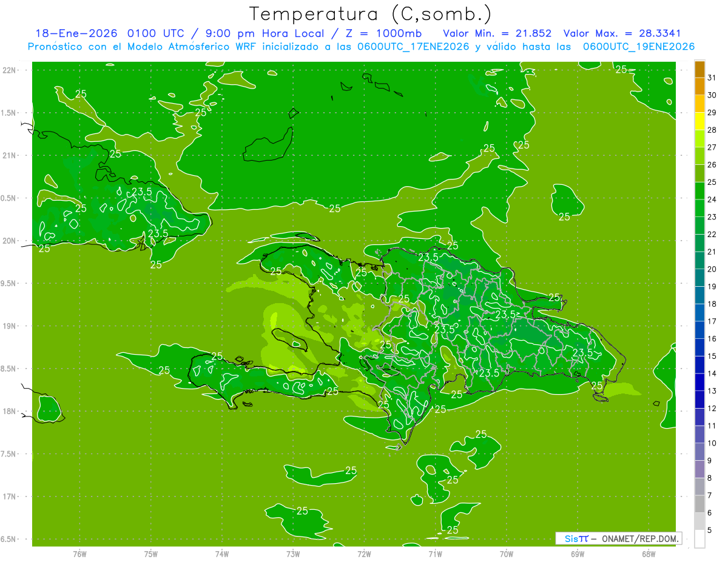Image resolution: width=728 pixels, height=562 pixels.
Task: Click the '0600UTC_19ENE2026' valid-until time text
Action: pos(639,47)
